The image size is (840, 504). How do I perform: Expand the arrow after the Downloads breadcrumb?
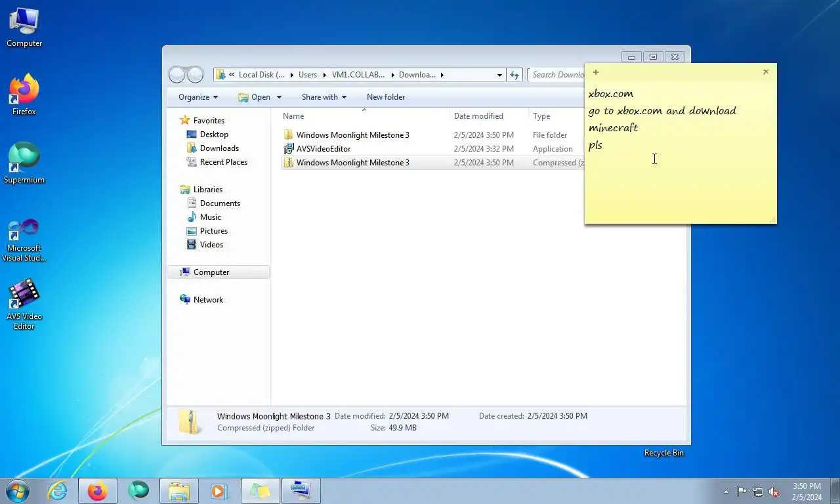click(x=442, y=75)
